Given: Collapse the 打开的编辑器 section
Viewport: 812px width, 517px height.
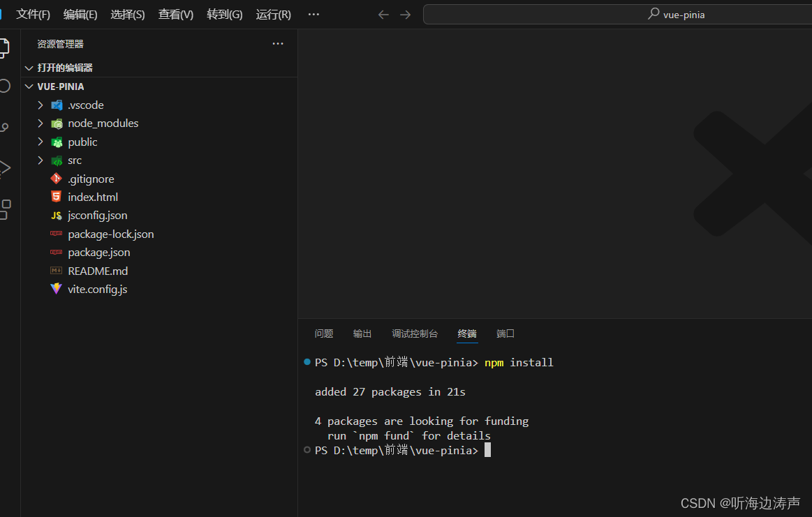Looking at the screenshot, I should [x=29, y=68].
